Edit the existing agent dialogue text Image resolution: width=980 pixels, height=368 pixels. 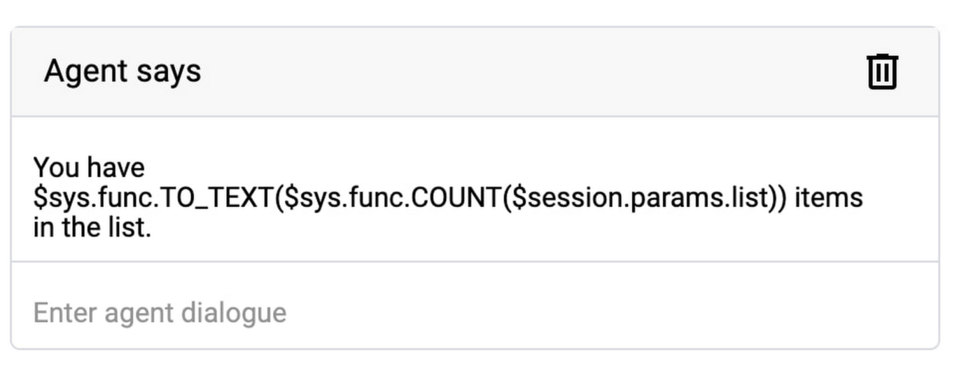(448, 198)
